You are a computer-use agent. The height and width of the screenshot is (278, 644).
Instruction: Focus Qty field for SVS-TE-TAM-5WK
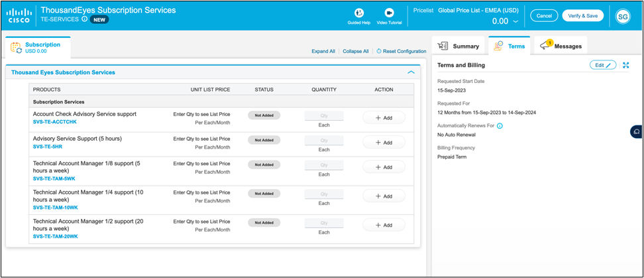(324, 165)
